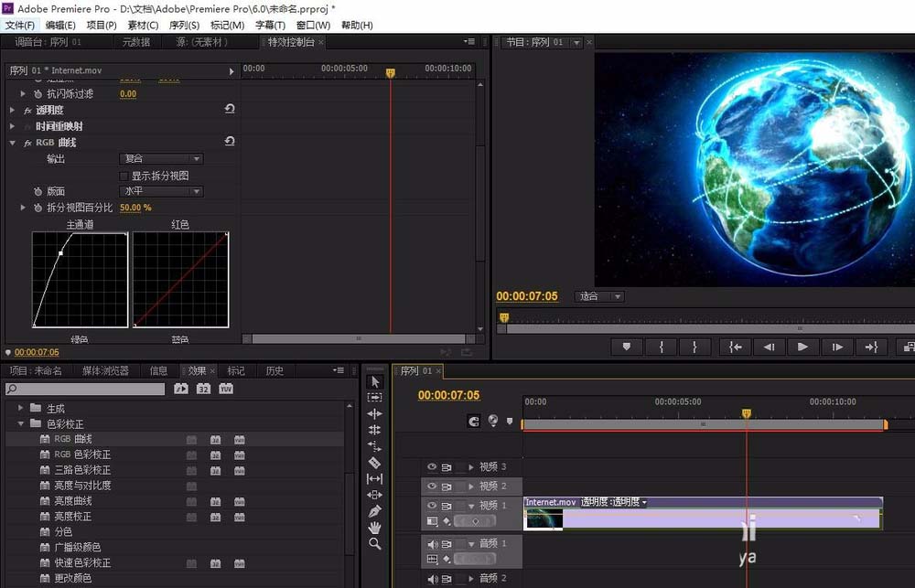Toggle visibility eye of 视频 3 track
This screenshot has width=915, height=588.
(432, 466)
